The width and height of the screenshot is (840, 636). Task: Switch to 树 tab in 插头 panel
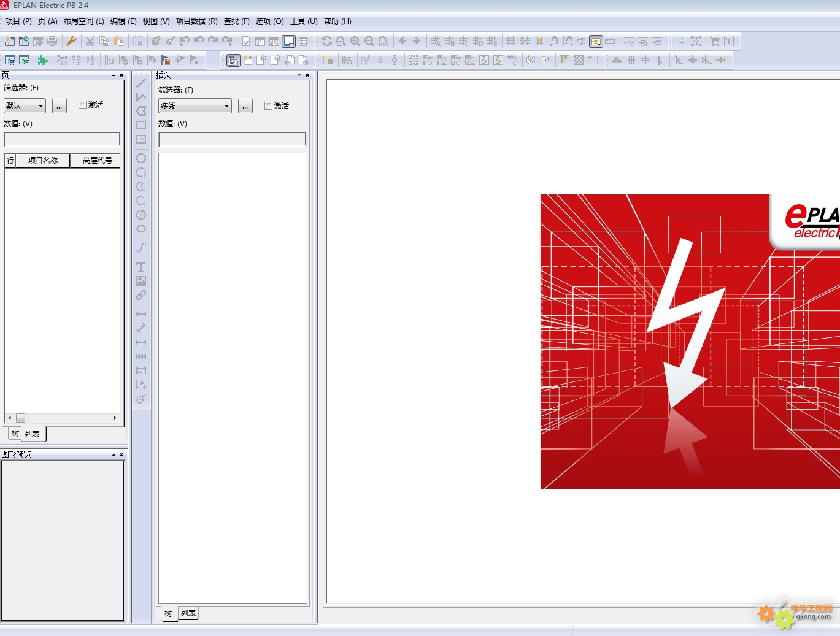[169, 613]
